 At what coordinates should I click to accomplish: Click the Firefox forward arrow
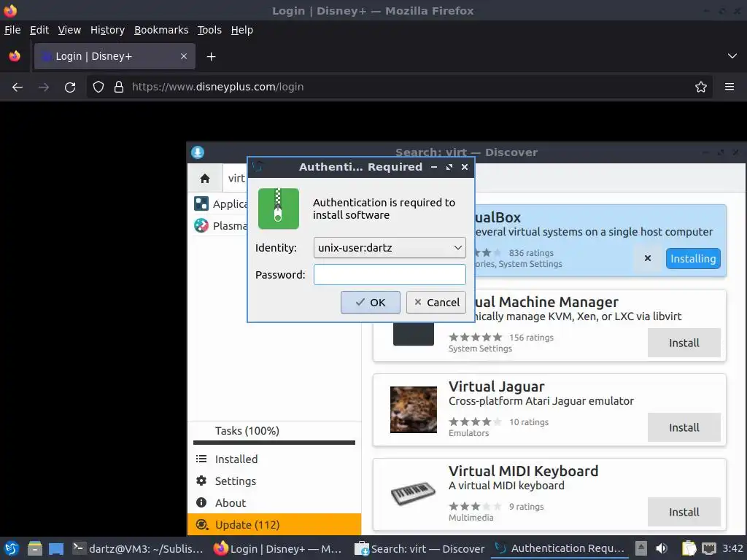pos(44,87)
